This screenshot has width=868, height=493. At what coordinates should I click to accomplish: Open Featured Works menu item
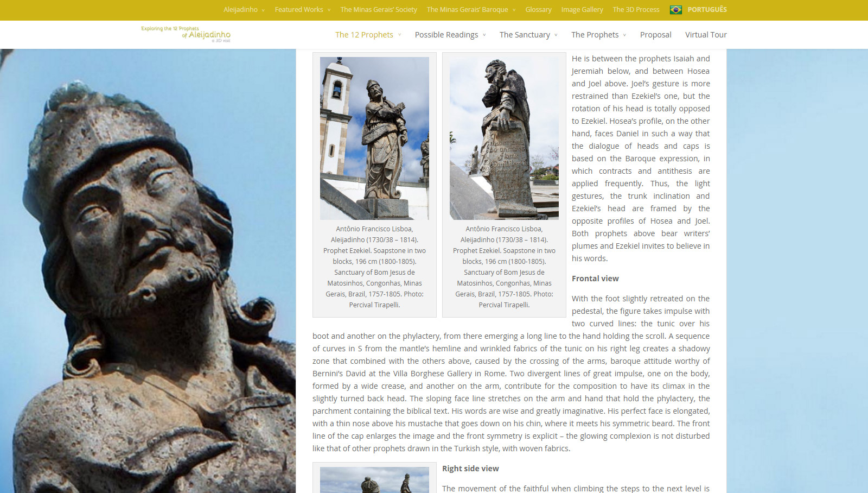299,10
